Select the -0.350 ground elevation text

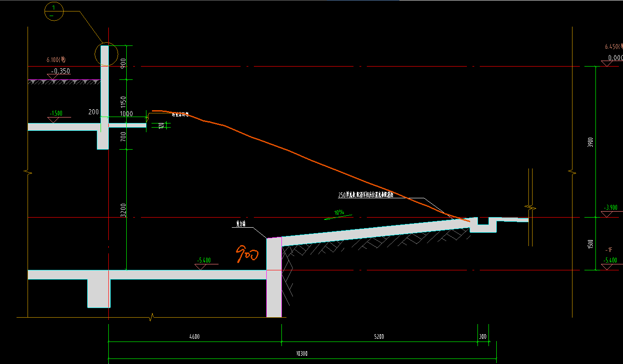pos(61,71)
